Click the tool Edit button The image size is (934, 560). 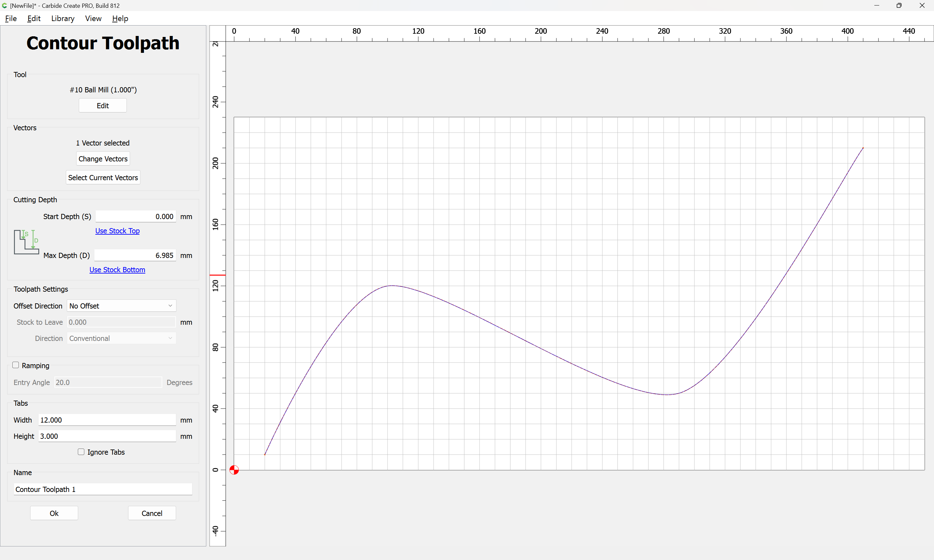click(103, 106)
